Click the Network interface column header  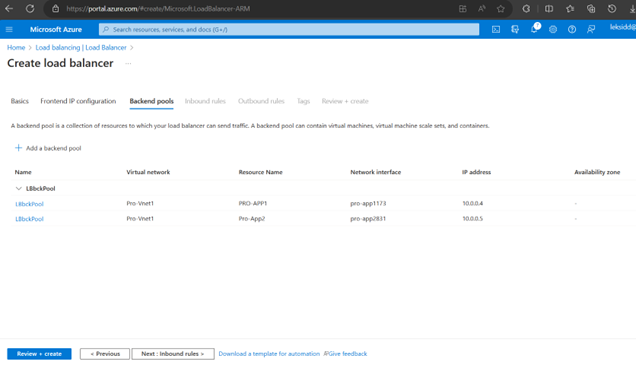tap(376, 172)
